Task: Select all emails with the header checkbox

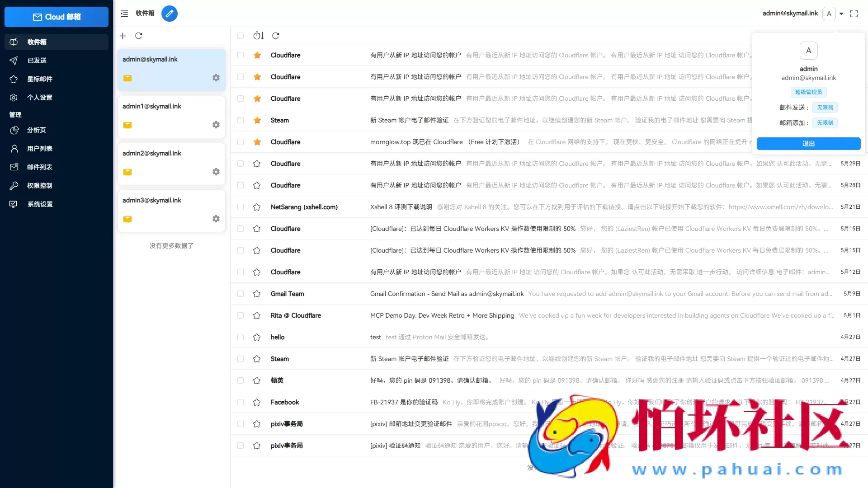Action: pos(241,36)
